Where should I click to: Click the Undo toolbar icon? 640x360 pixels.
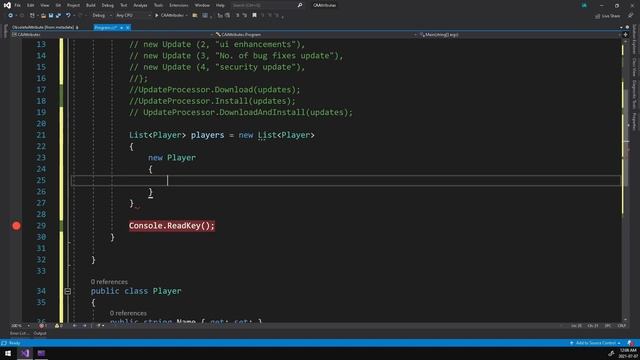[x=68, y=16]
